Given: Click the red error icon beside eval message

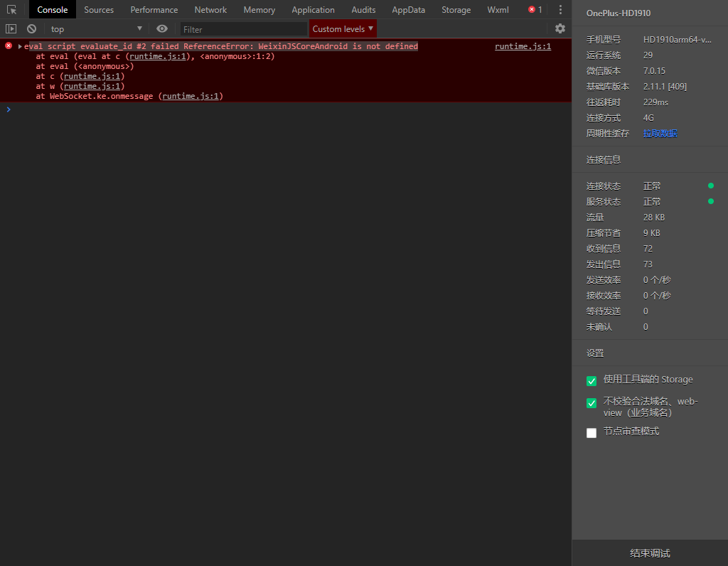Looking at the screenshot, I should (x=9, y=46).
